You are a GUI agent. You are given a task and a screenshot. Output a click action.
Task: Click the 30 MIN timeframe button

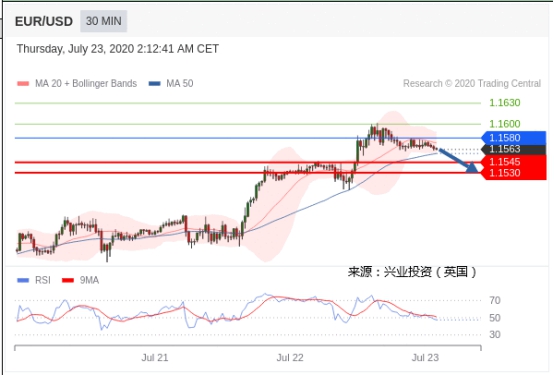point(104,21)
